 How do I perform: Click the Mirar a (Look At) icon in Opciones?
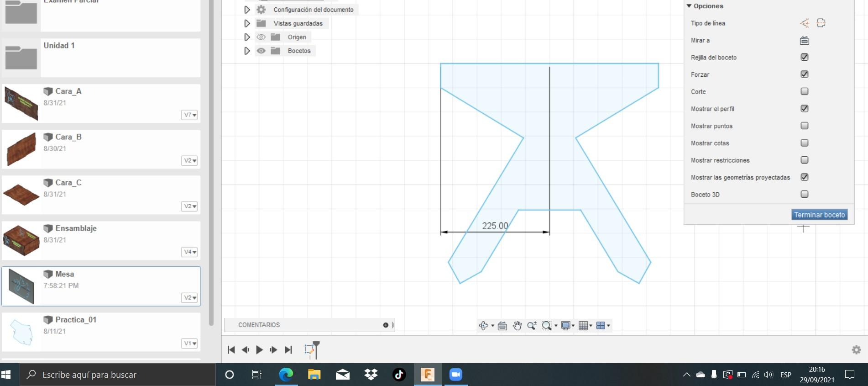[x=805, y=41]
